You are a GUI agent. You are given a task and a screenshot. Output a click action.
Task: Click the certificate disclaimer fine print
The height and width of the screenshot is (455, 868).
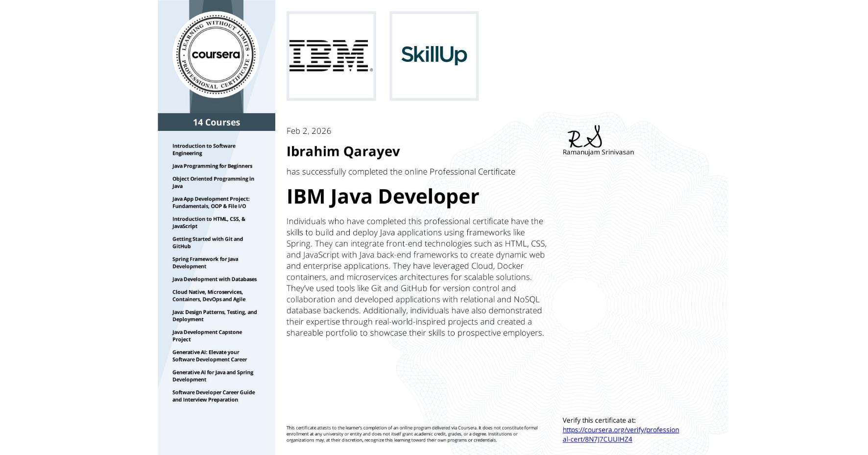tap(412, 434)
